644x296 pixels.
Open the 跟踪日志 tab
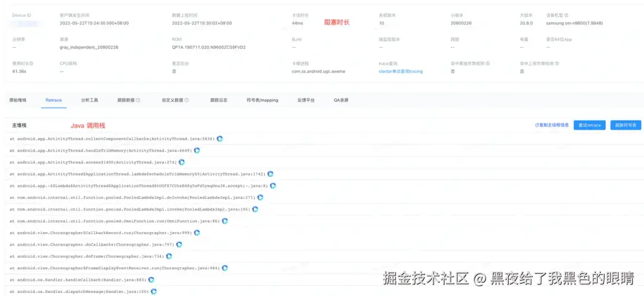click(x=219, y=100)
